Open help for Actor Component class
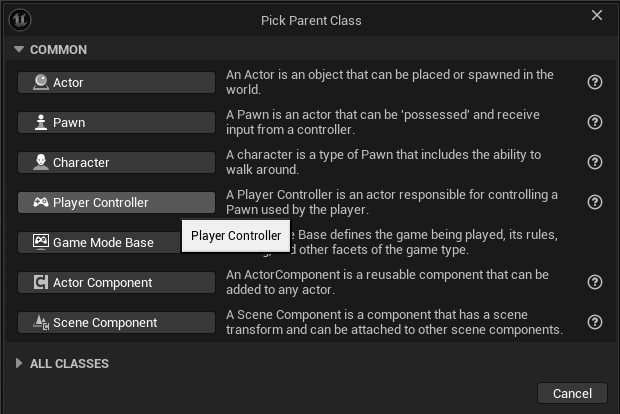This screenshot has width=620, height=414. 595,282
